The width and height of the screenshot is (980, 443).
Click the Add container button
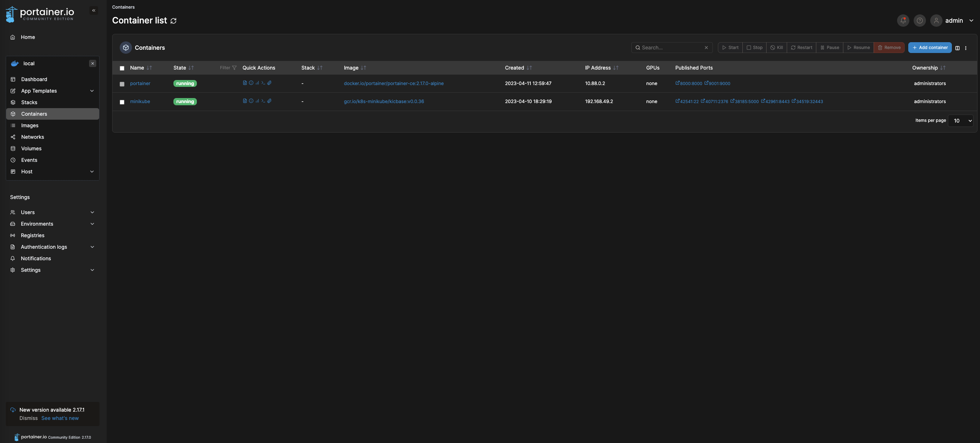(x=930, y=48)
